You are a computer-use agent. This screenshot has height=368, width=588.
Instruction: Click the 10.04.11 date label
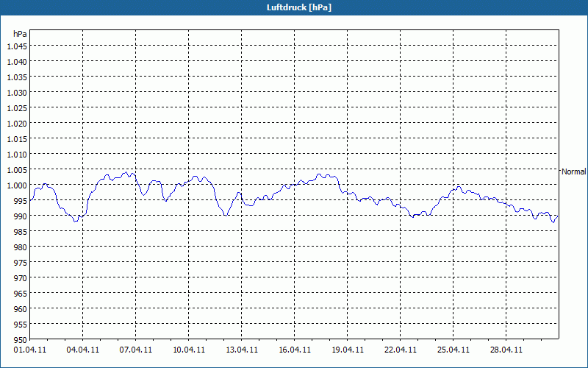click(189, 350)
